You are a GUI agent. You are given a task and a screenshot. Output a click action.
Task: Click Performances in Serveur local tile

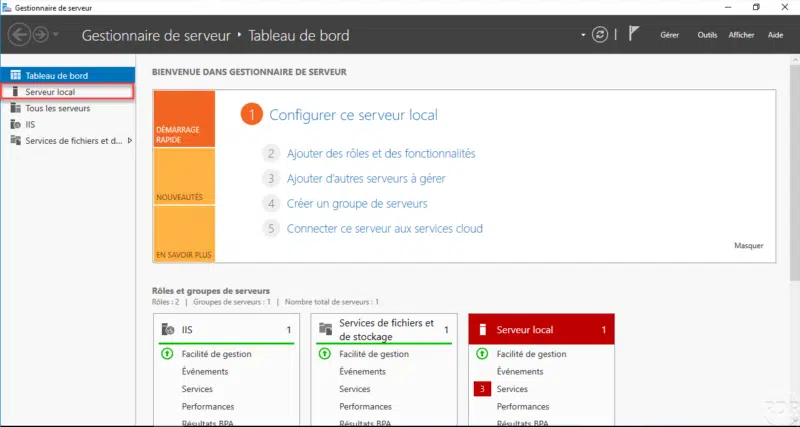point(523,407)
